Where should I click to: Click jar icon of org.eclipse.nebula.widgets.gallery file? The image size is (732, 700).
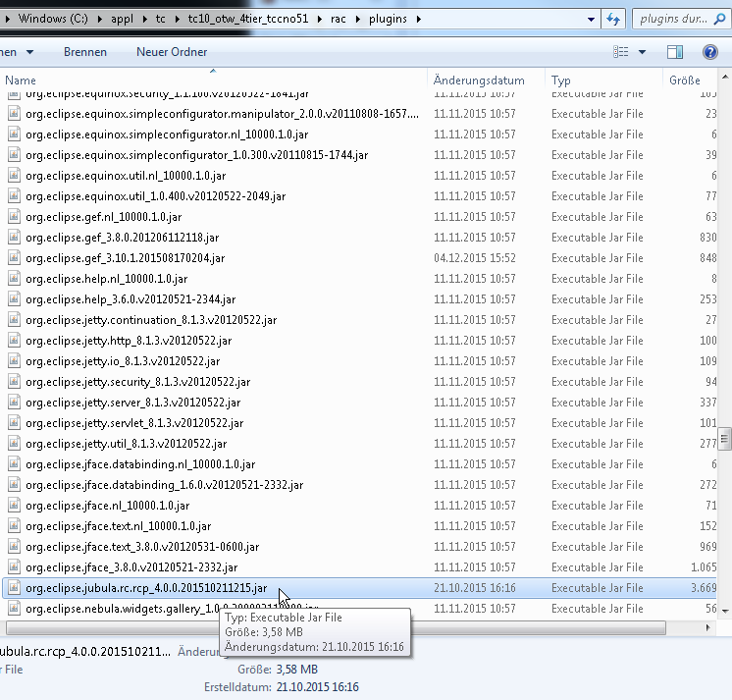pos(14,608)
